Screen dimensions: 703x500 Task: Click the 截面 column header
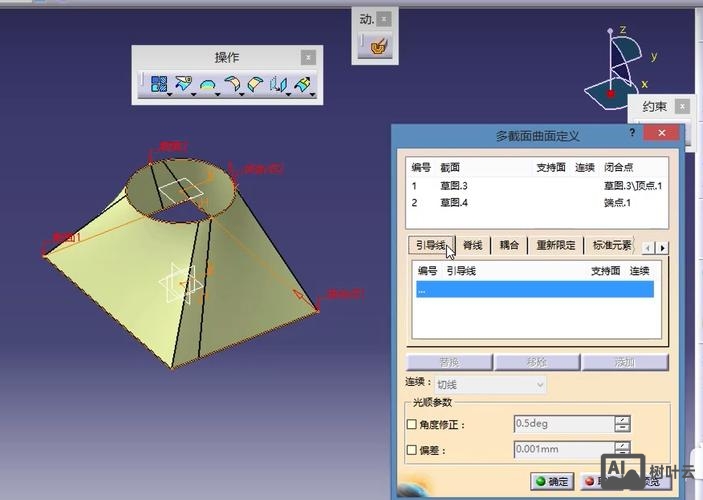click(x=450, y=167)
